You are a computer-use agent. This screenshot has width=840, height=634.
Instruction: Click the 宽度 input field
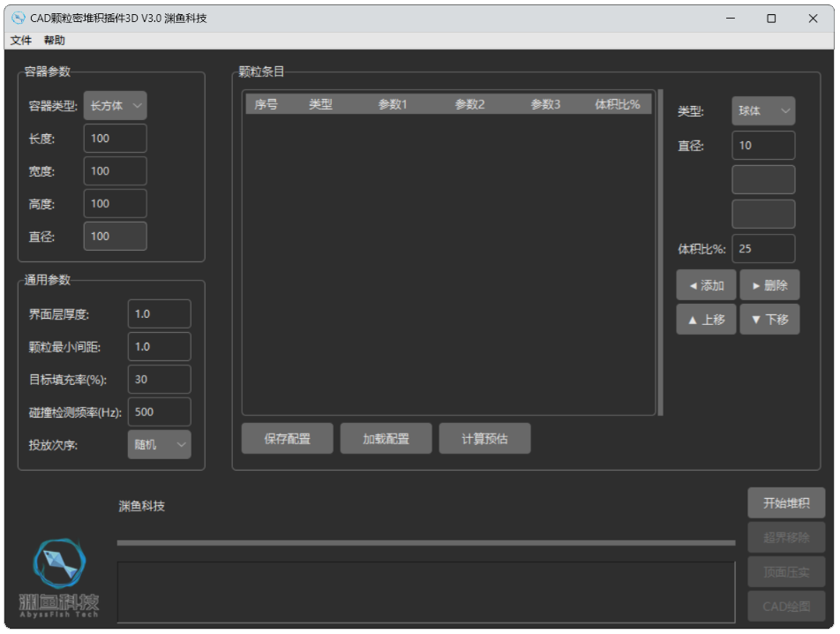click(x=116, y=171)
